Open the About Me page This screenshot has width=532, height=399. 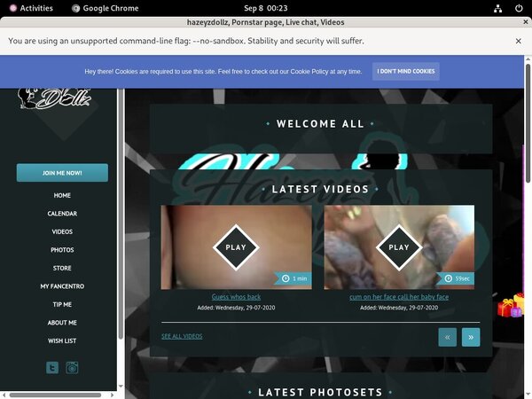click(62, 323)
